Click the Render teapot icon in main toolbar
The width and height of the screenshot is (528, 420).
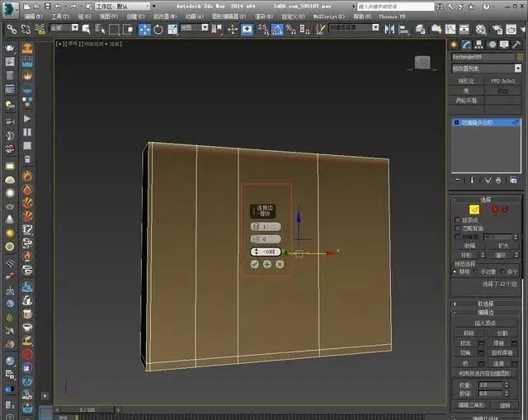coord(511,30)
